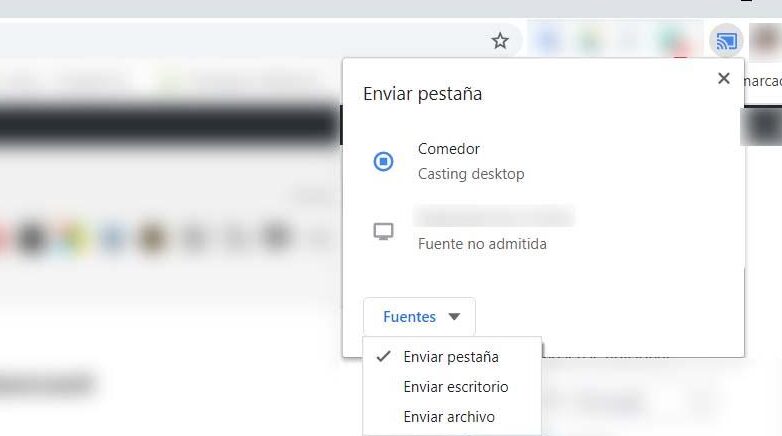Click the bookmark star icon
The width and height of the screenshot is (782, 436).
tap(500, 41)
